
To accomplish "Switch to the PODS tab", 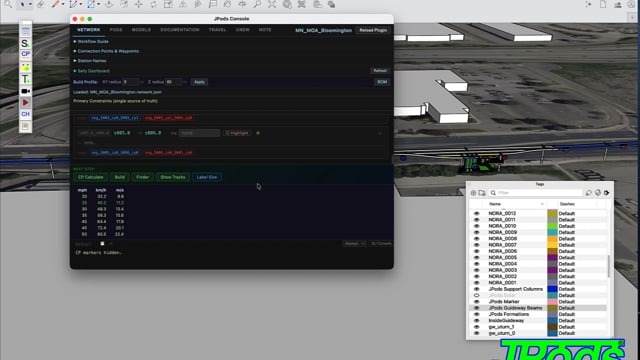I will pyautogui.click(x=116, y=30).
